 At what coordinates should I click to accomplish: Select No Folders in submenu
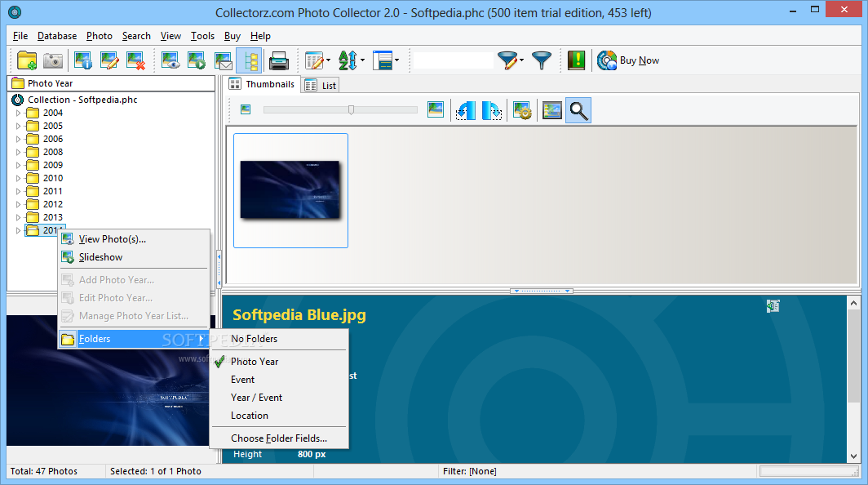click(279, 339)
